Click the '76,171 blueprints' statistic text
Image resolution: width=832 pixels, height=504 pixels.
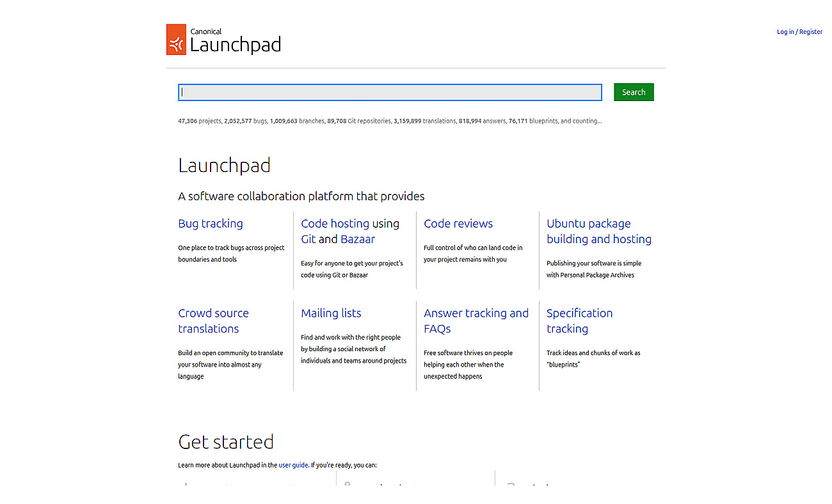pyautogui.click(x=532, y=120)
